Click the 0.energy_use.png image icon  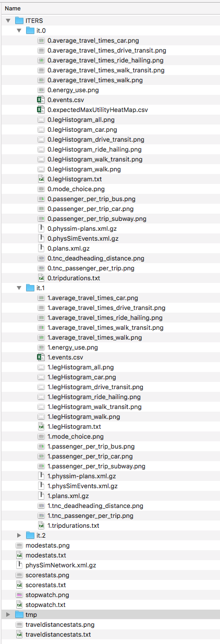coord(41,90)
